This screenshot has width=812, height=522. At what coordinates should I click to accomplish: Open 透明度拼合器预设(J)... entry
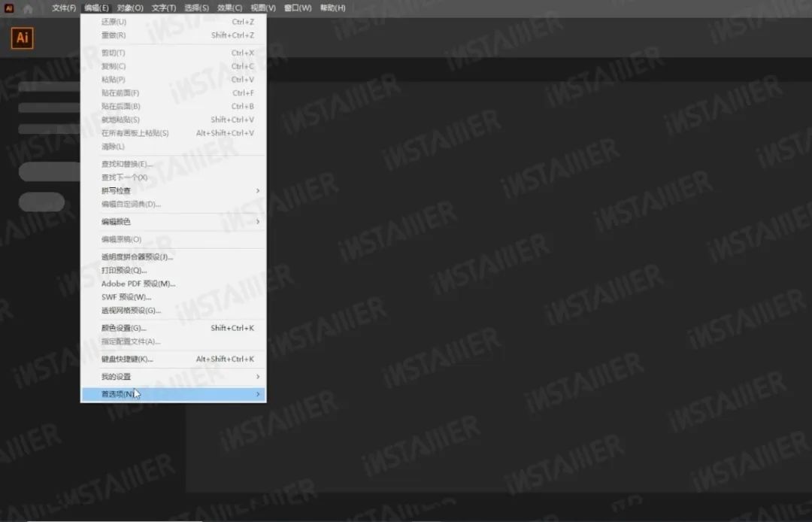coord(174,256)
